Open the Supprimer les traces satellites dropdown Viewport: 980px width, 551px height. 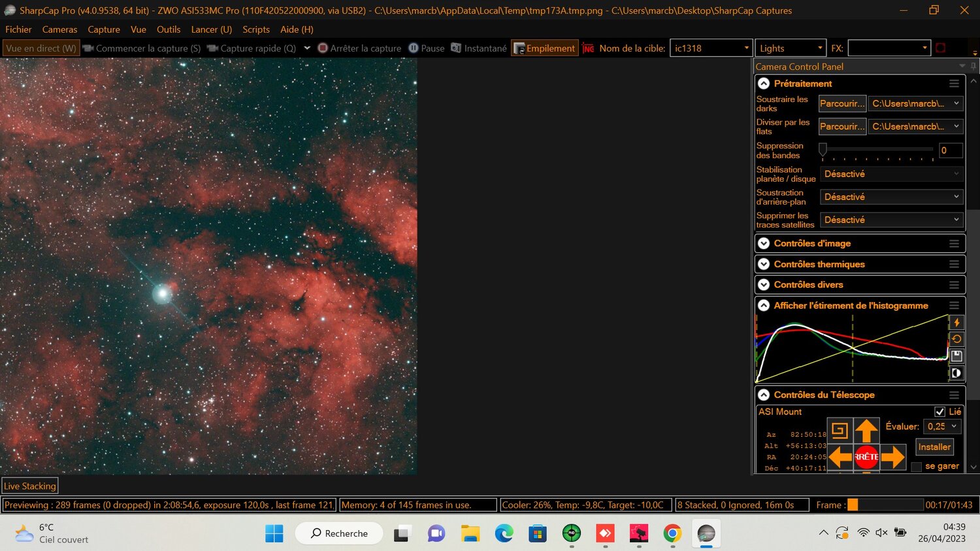(x=891, y=220)
